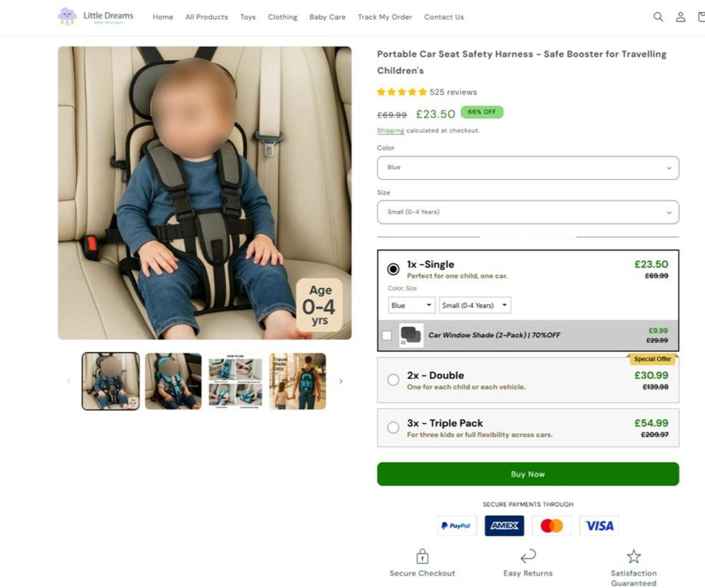705x588 pixels.
Task: Click the Easy Returns arrow icon
Action: point(528,556)
